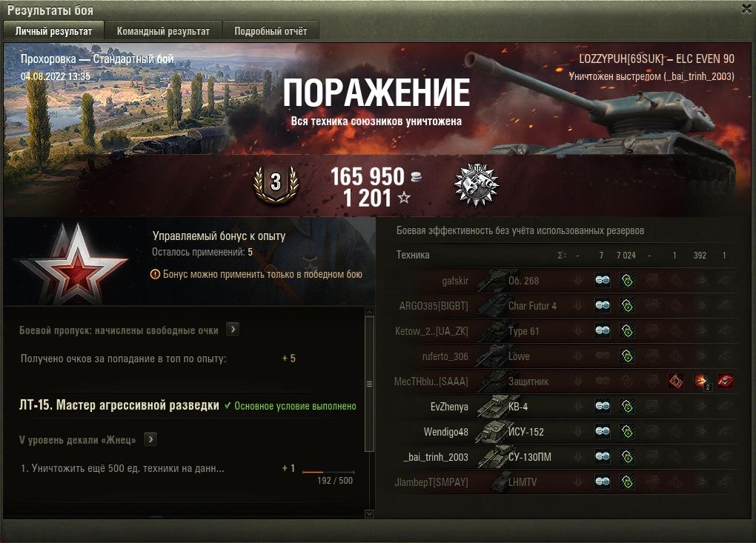Click player name _bai_trinh_2003 in the list
This screenshot has height=543, width=756.
[x=437, y=457]
